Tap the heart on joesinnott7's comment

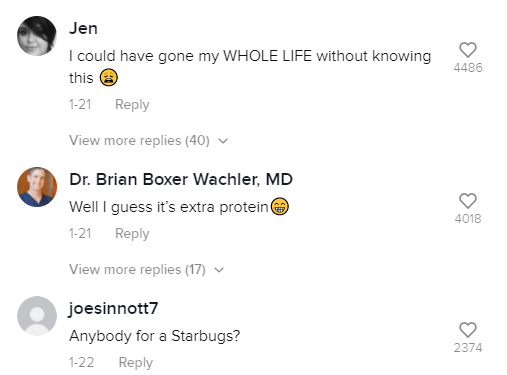point(468,330)
